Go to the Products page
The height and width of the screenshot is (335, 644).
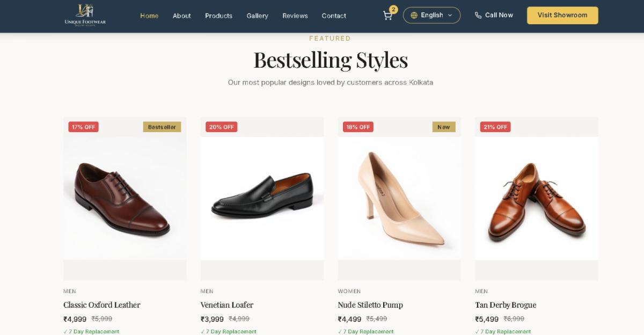pyautogui.click(x=218, y=16)
